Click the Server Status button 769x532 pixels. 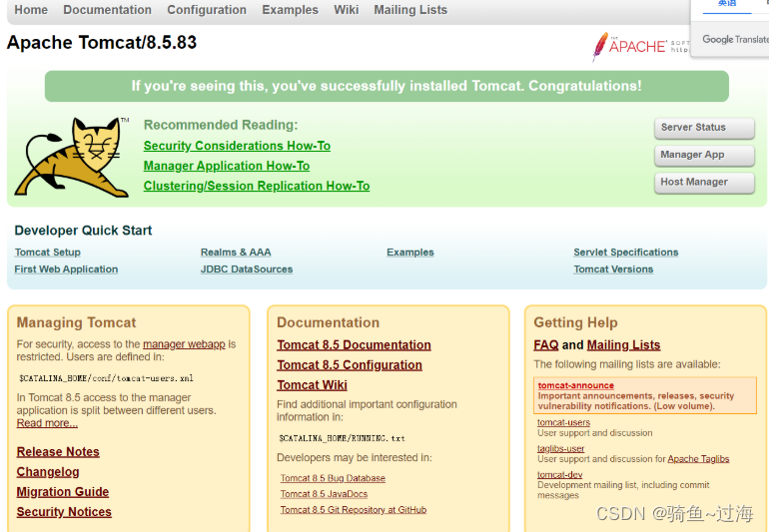pos(704,128)
